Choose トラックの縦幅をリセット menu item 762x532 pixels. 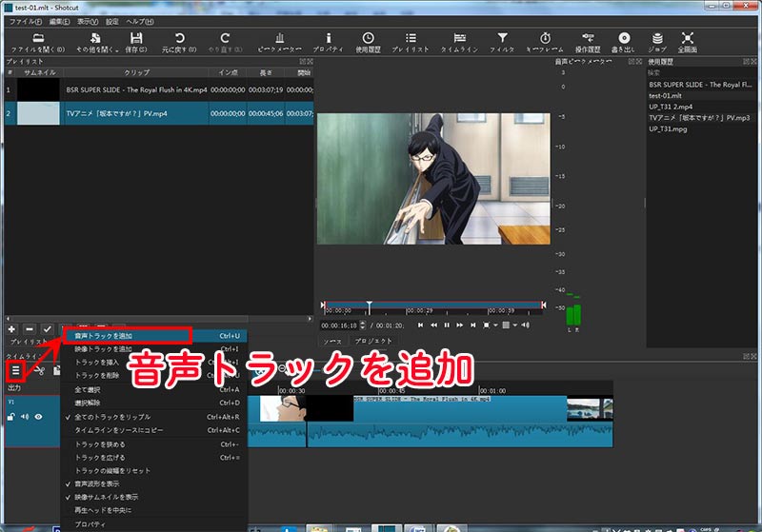[x=154, y=470]
